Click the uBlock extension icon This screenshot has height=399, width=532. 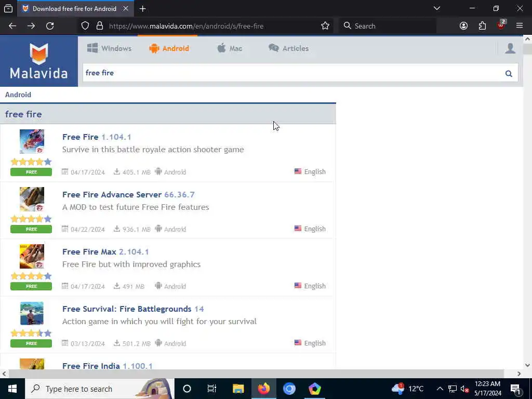(x=501, y=26)
